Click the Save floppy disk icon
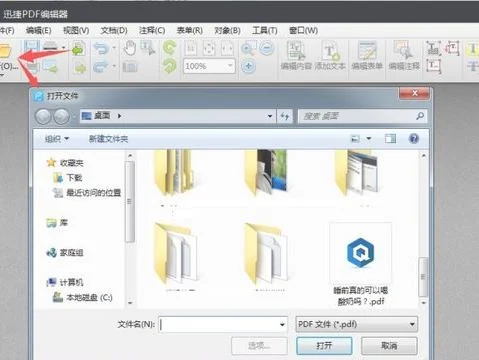This screenshot has height=360, width=479. click(x=31, y=47)
